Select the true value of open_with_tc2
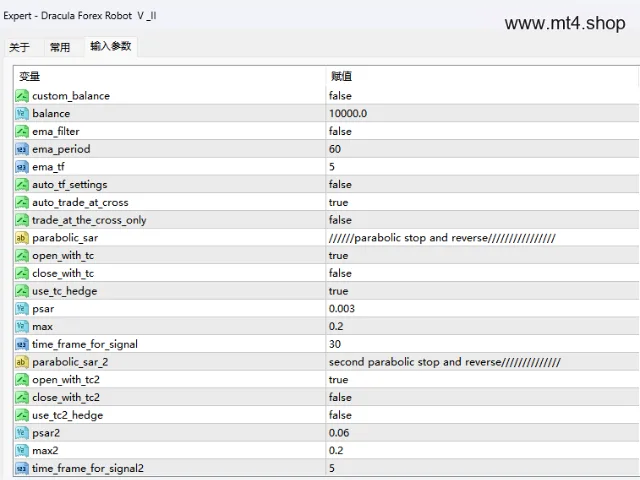The height and width of the screenshot is (480, 640). pyautogui.click(x=338, y=380)
